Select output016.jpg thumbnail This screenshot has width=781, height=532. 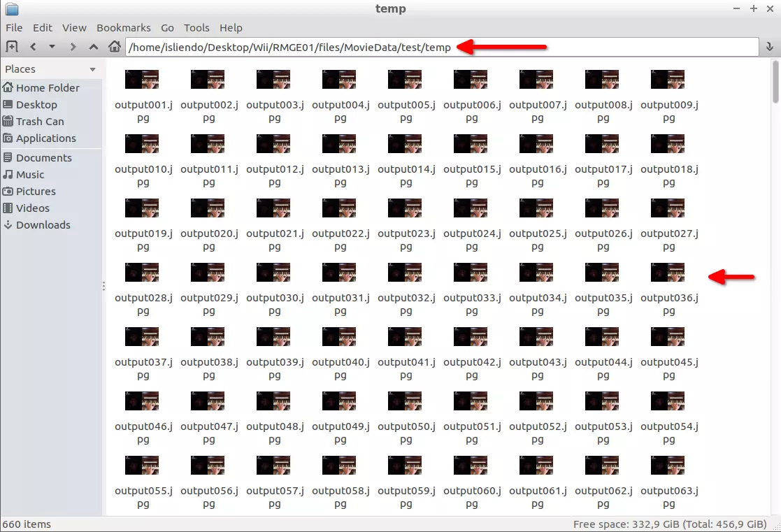pyautogui.click(x=536, y=143)
